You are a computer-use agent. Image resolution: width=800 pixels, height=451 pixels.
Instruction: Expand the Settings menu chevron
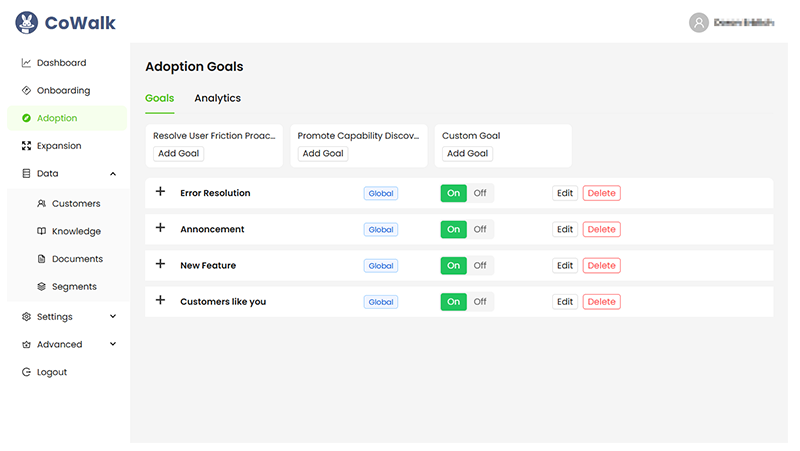coord(113,316)
